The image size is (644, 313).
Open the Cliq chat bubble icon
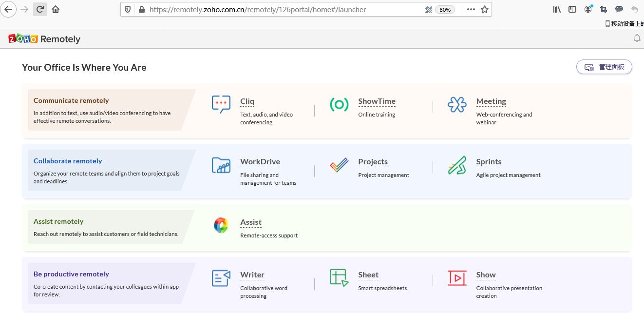pos(221,104)
